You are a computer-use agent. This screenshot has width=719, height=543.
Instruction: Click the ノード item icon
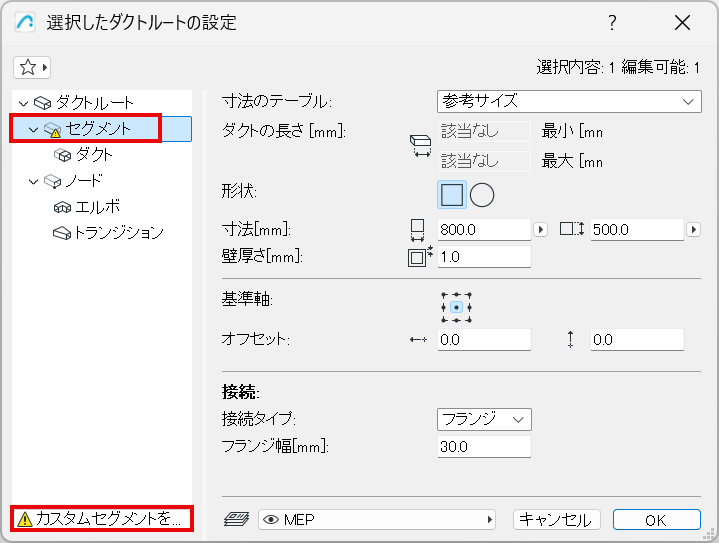52,181
